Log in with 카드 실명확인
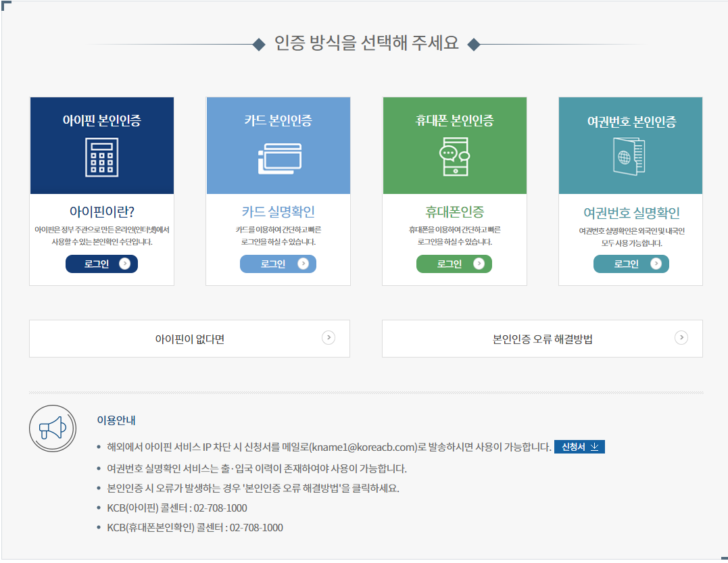This screenshot has height=563, width=728. coord(278,264)
